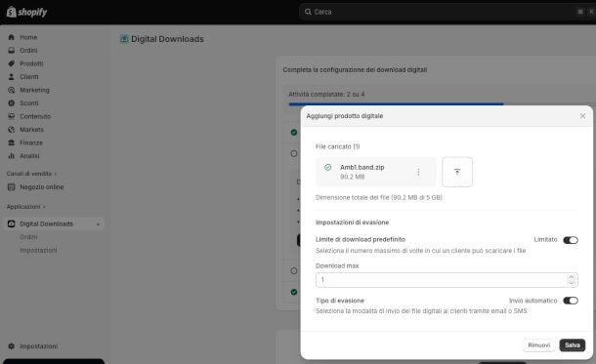This screenshot has width=596, height=364.
Task: Toggle Invio automatico switch
Action: (x=571, y=301)
